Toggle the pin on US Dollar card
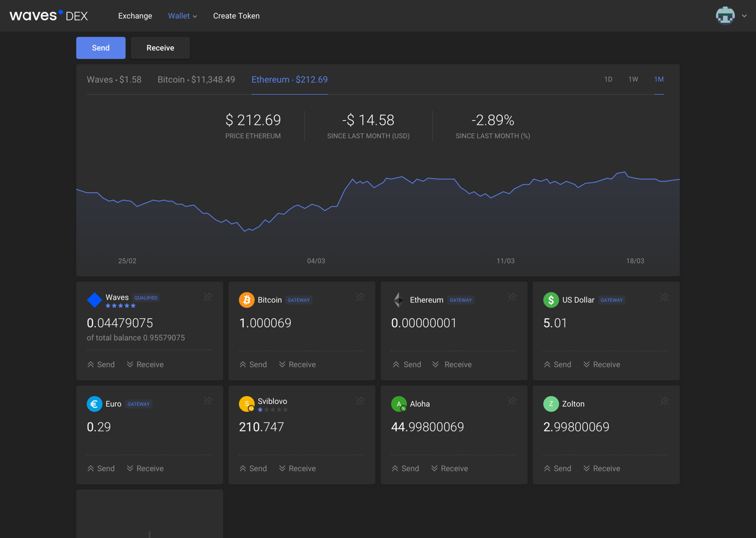Viewport: 756px width, 538px height. pyautogui.click(x=665, y=297)
